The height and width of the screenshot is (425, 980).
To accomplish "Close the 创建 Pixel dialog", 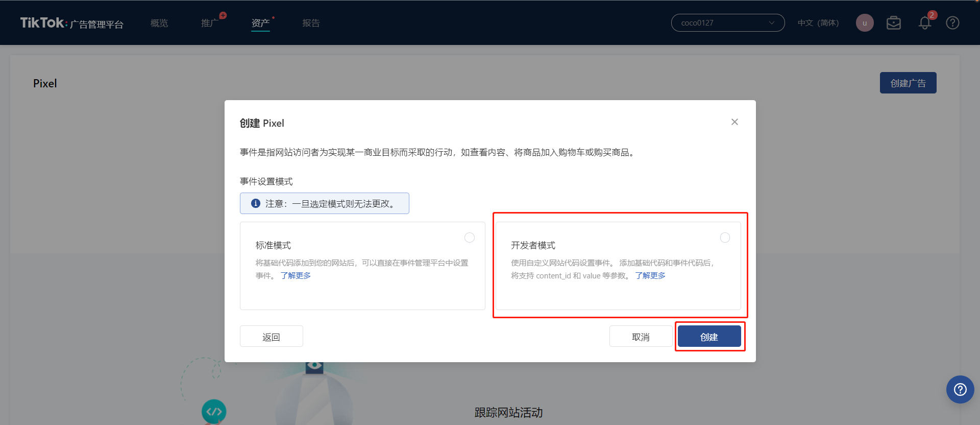I will click(x=734, y=122).
